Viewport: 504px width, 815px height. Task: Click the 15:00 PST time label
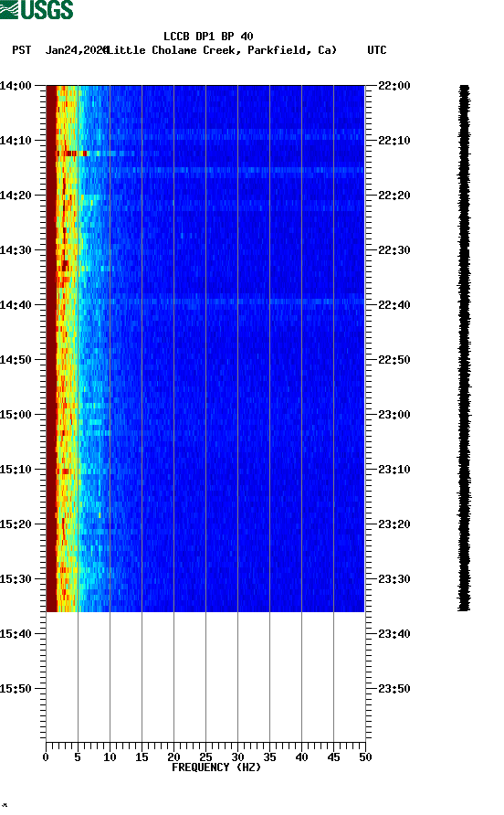(16, 415)
